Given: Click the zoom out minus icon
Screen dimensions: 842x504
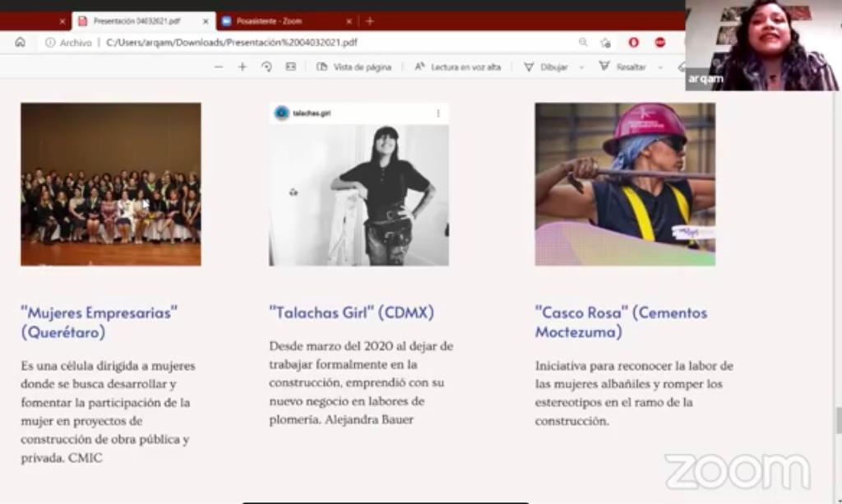Looking at the screenshot, I should [218, 67].
